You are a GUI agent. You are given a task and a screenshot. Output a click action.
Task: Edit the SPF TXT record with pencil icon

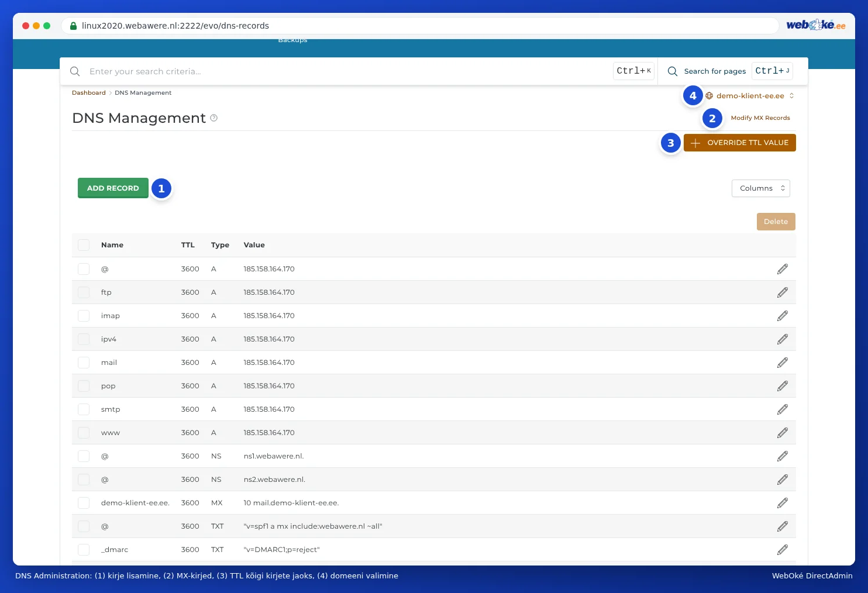(x=783, y=526)
